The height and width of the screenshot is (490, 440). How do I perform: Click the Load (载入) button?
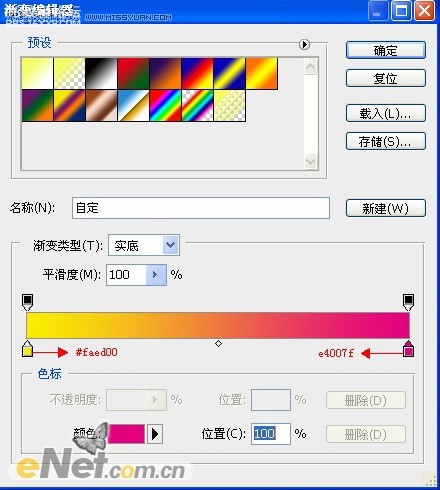tap(386, 113)
